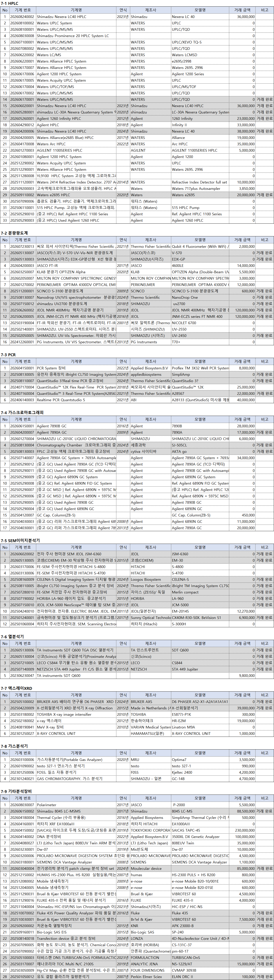
Task: Select model cell '4600LE'
Action: (200, 266)
